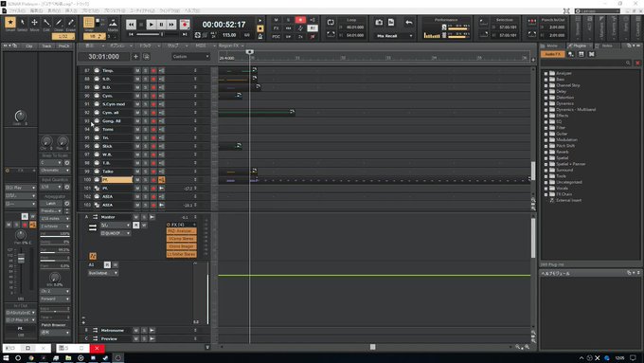Screen dimensions: 644x363
Task: Fast forward the transport
Action: (171, 25)
